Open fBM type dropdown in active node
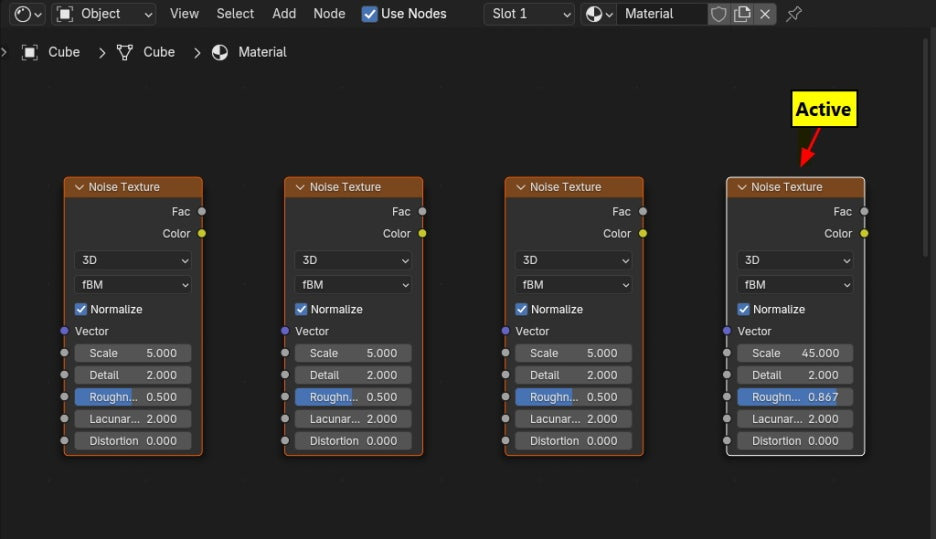 click(x=795, y=285)
